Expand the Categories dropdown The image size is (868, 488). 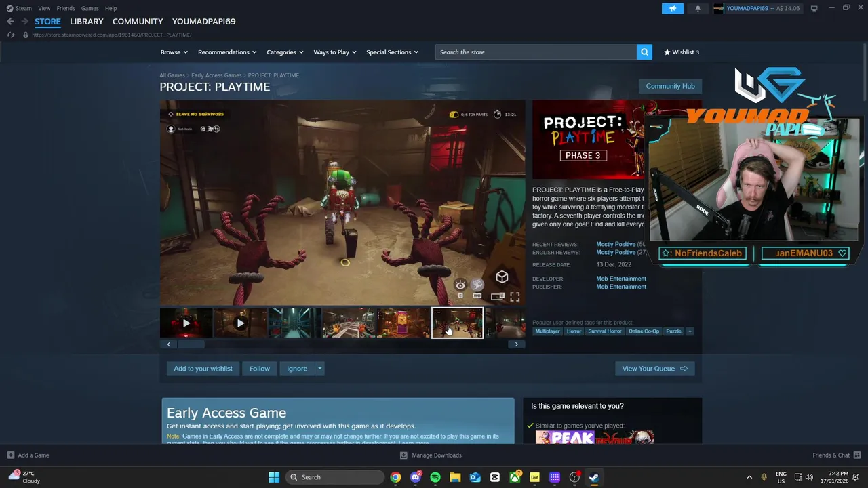285,52
